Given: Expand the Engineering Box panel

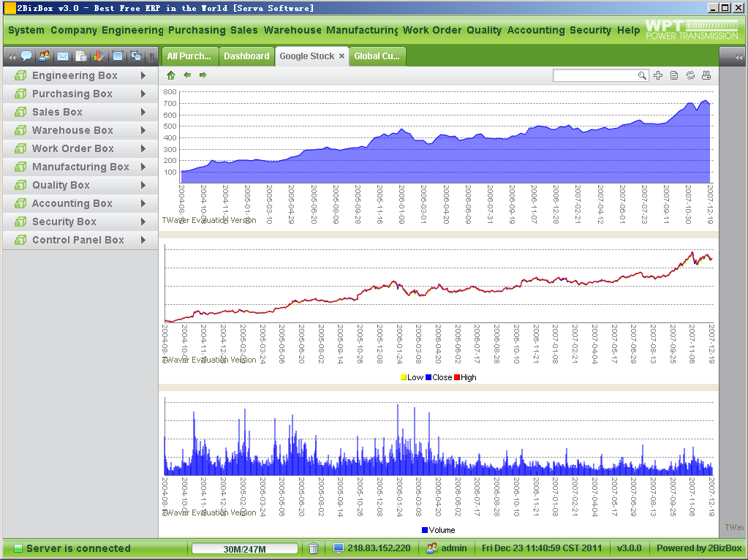Looking at the screenshot, I should coord(74,75).
